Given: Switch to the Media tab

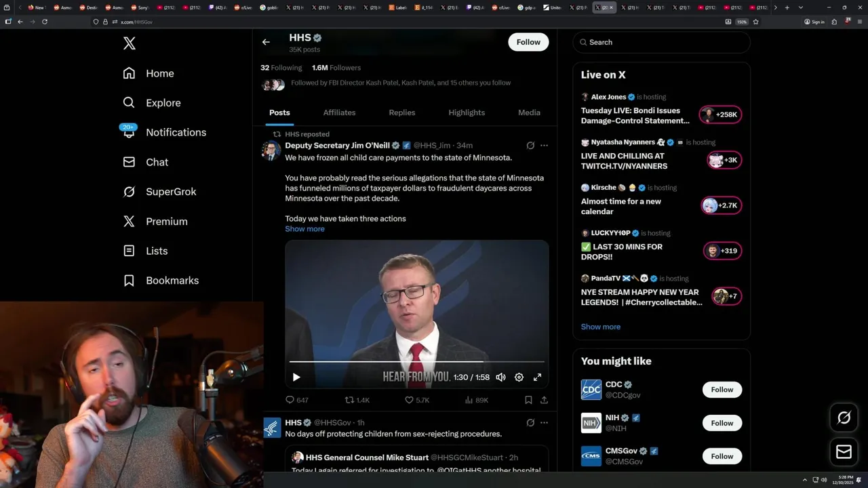Looking at the screenshot, I should tap(529, 113).
